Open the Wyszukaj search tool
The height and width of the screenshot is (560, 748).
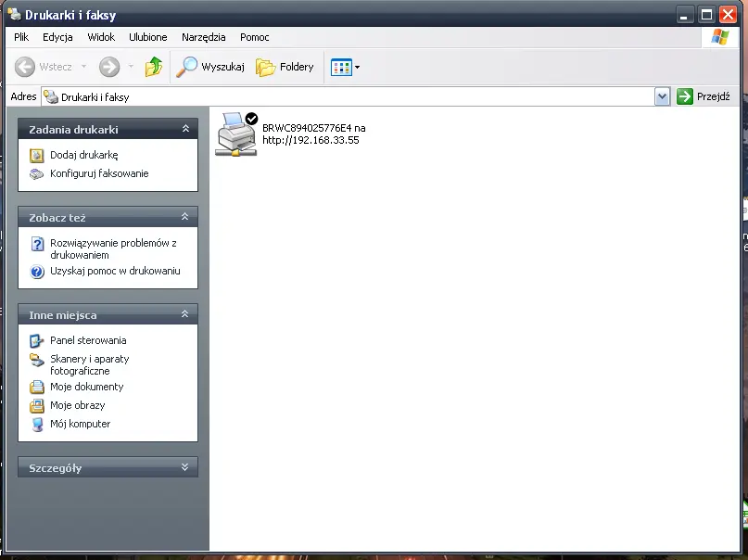[x=210, y=67]
